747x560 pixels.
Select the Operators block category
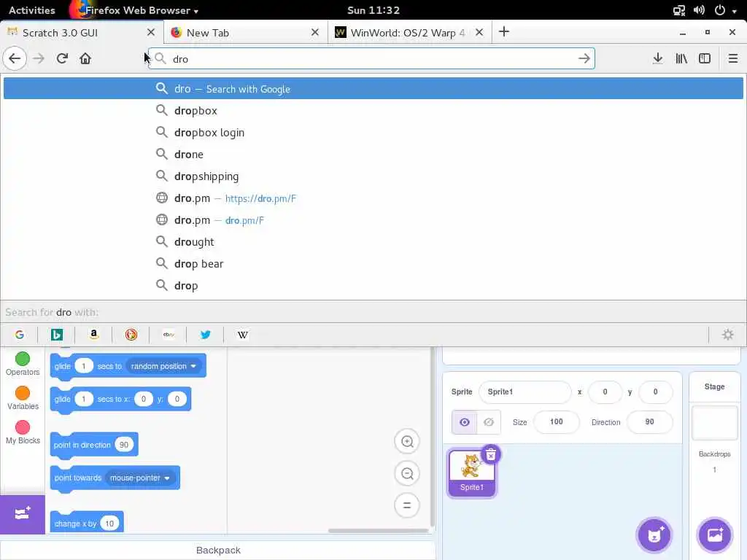[23, 364]
